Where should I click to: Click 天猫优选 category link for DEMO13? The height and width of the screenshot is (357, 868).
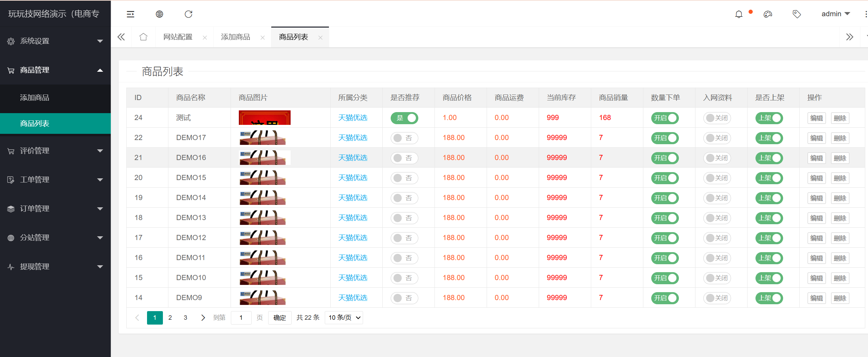point(353,218)
